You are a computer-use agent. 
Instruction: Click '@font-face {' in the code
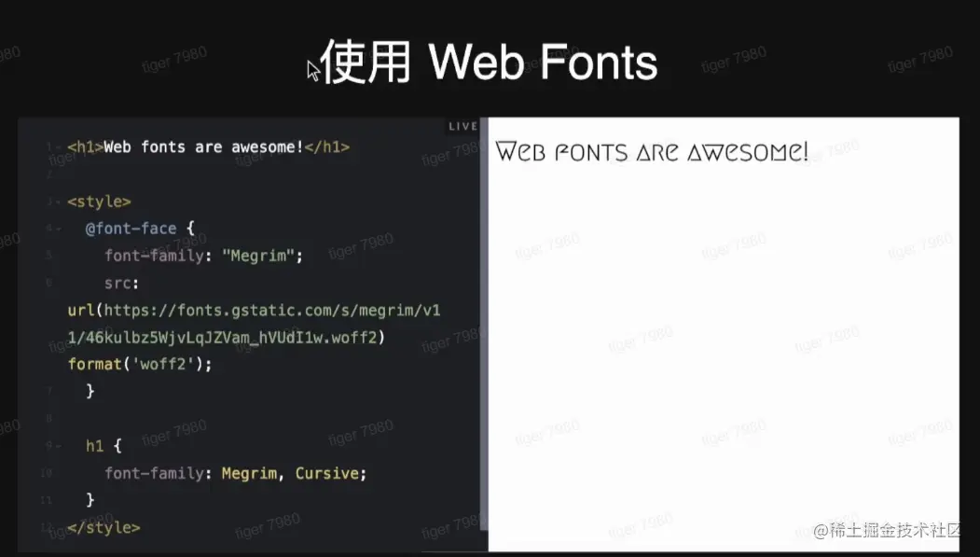coord(140,229)
